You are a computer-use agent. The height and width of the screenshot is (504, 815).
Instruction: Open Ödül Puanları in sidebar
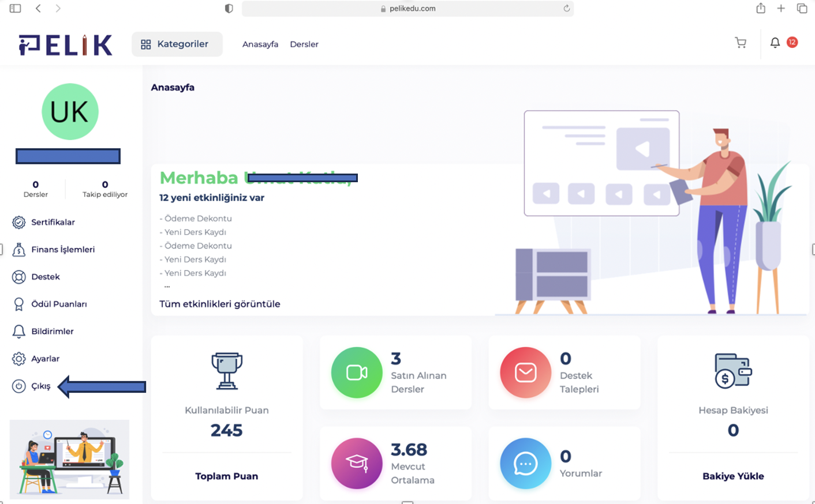point(58,304)
